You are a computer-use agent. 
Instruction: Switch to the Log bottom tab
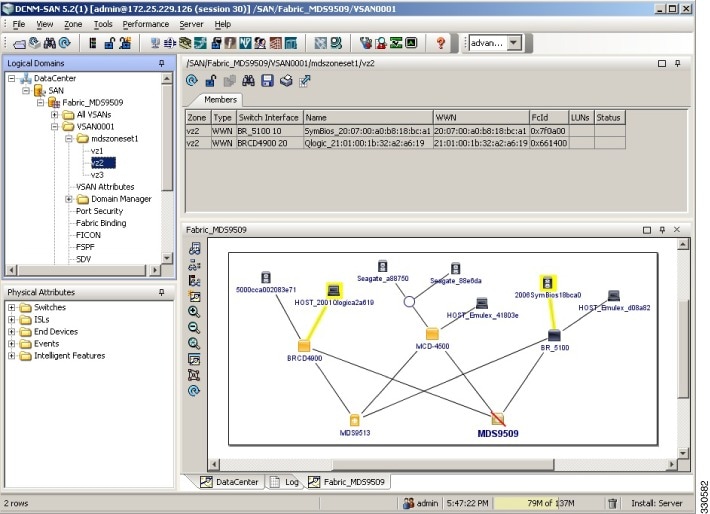click(285, 482)
